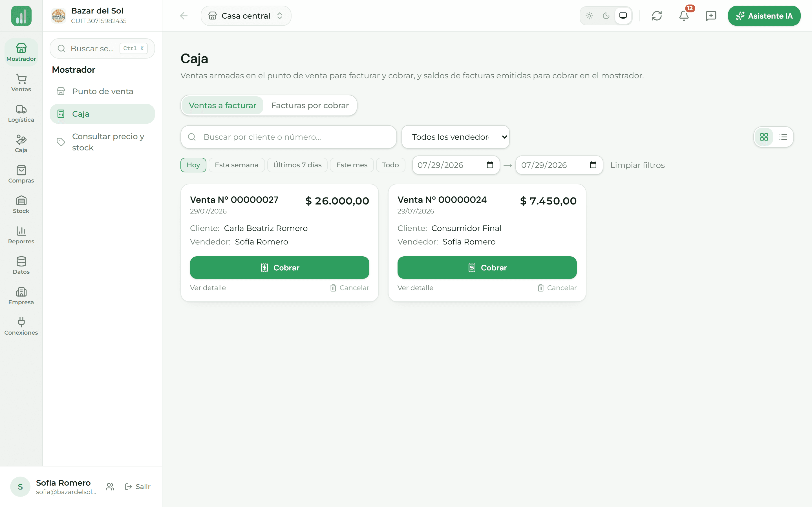812x507 pixels.
Task: Open the feedback message icon
Action: (711, 16)
